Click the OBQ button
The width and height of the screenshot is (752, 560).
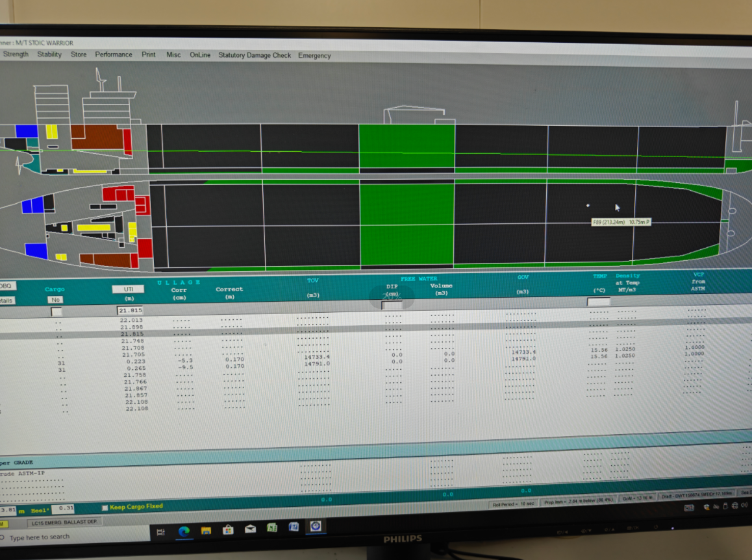click(6, 286)
